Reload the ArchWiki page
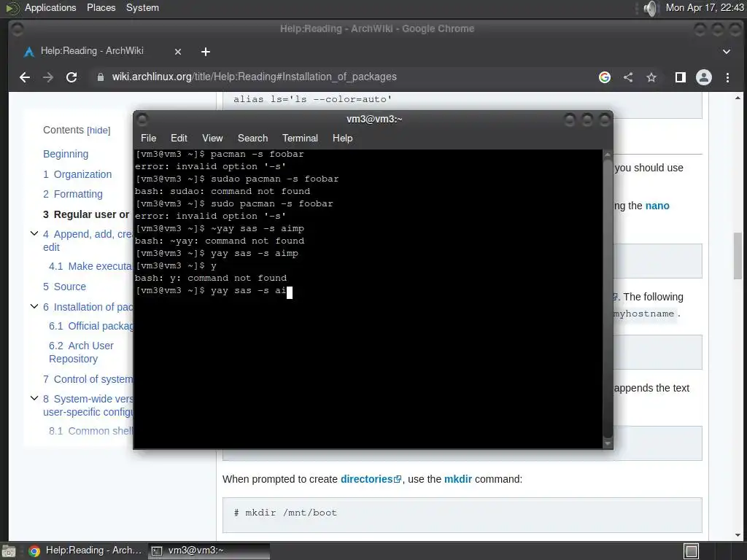Image resolution: width=747 pixels, height=560 pixels. click(71, 77)
